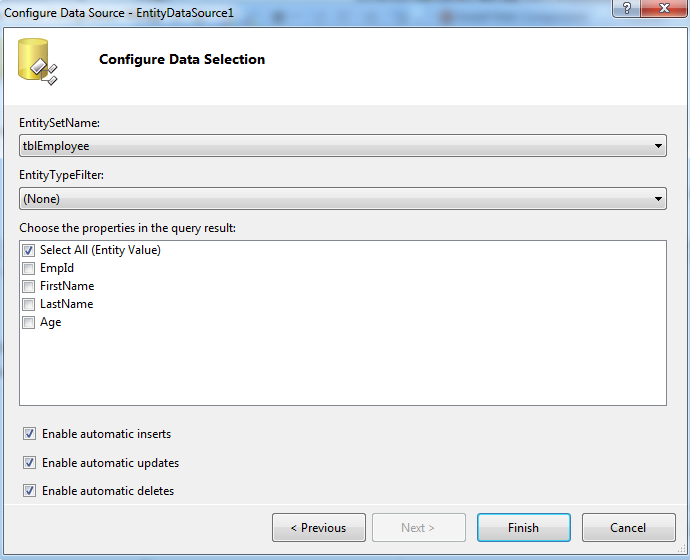Check the EmpId property checkbox

[29, 268]
